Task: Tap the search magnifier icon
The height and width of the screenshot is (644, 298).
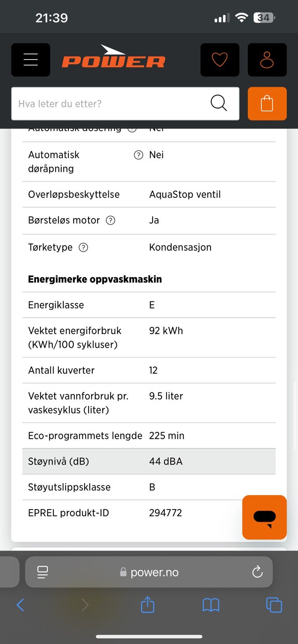Action: click(219, 103)
